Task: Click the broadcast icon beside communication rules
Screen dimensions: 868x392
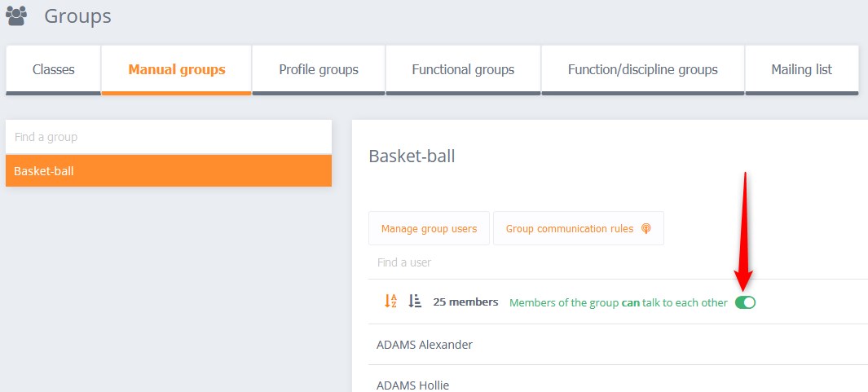Action: pos(646,229)
